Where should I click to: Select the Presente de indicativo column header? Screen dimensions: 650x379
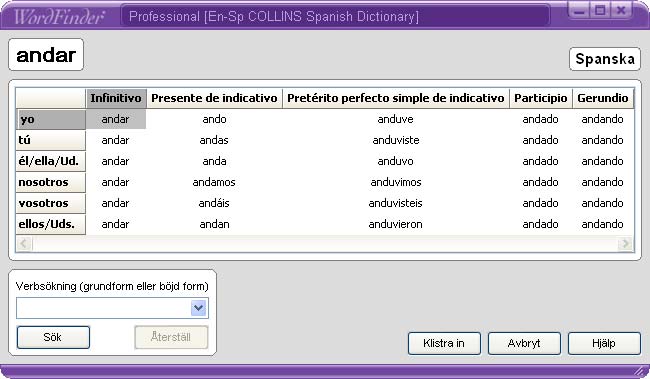click(x=214, y=98)
